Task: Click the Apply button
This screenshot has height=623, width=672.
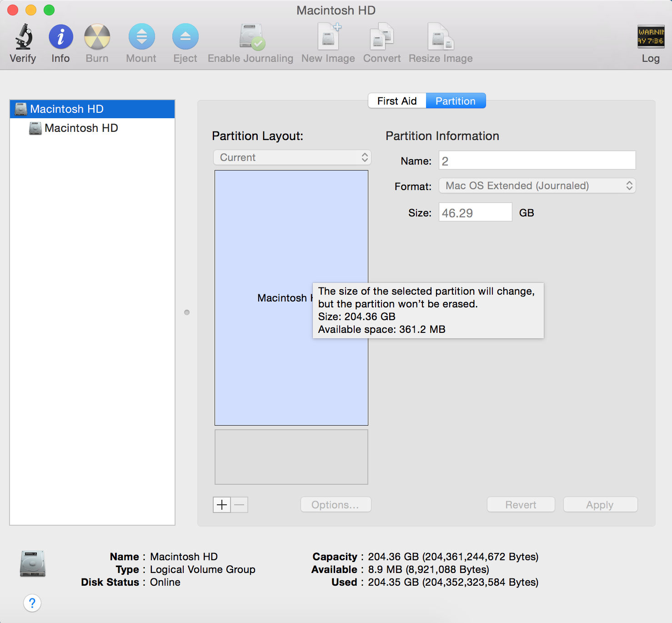Action: [600, 505]
